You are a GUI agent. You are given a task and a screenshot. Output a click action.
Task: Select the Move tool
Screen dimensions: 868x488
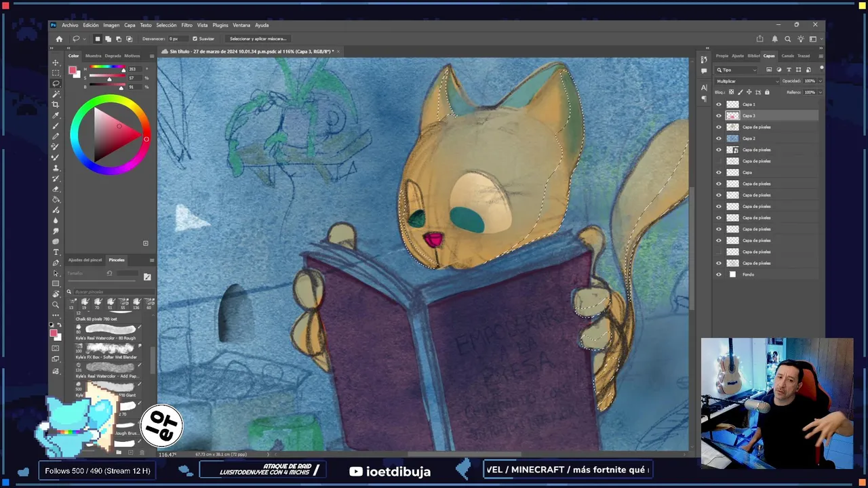tap(56, 62)
